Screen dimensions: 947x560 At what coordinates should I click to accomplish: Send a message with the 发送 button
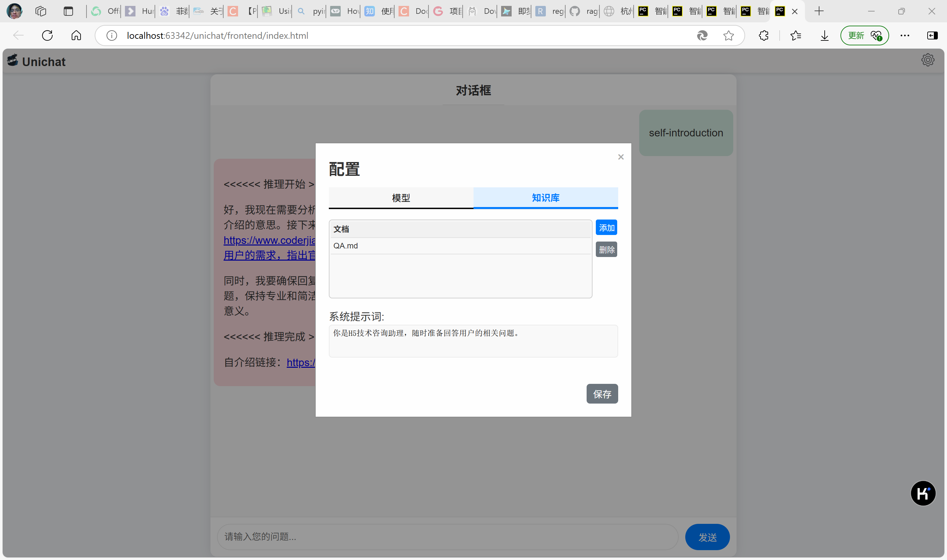[707, 537]
